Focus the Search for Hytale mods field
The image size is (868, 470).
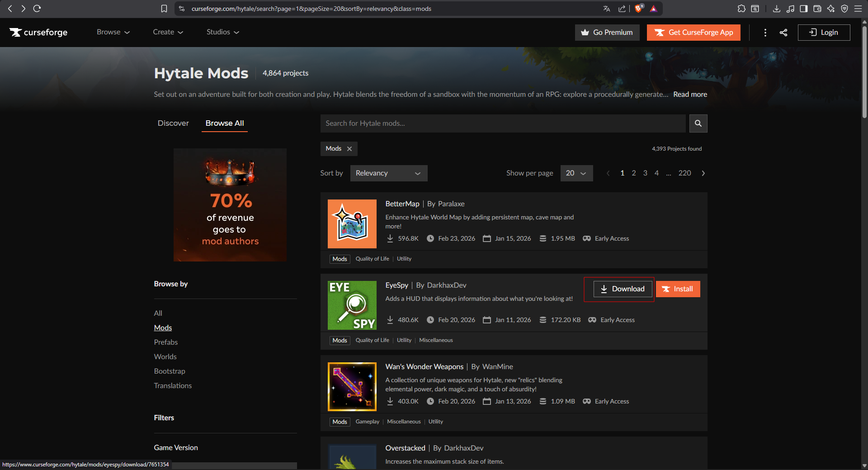[x=503, y=123]
